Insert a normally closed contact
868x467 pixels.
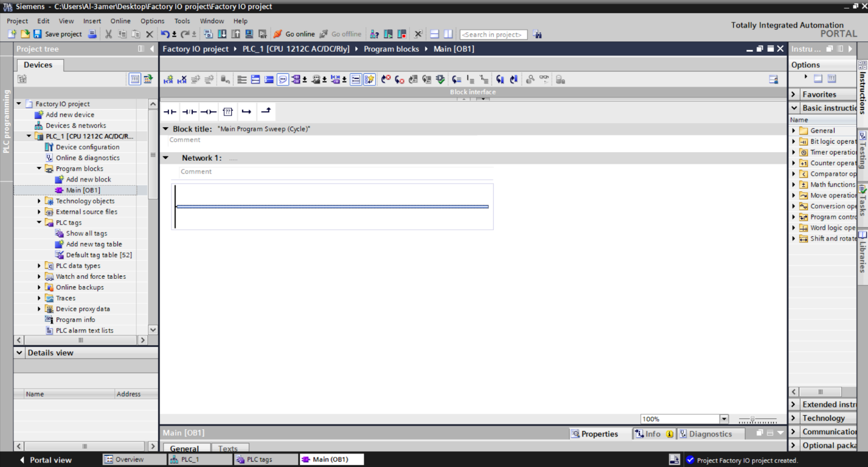(x=189, y=112)
